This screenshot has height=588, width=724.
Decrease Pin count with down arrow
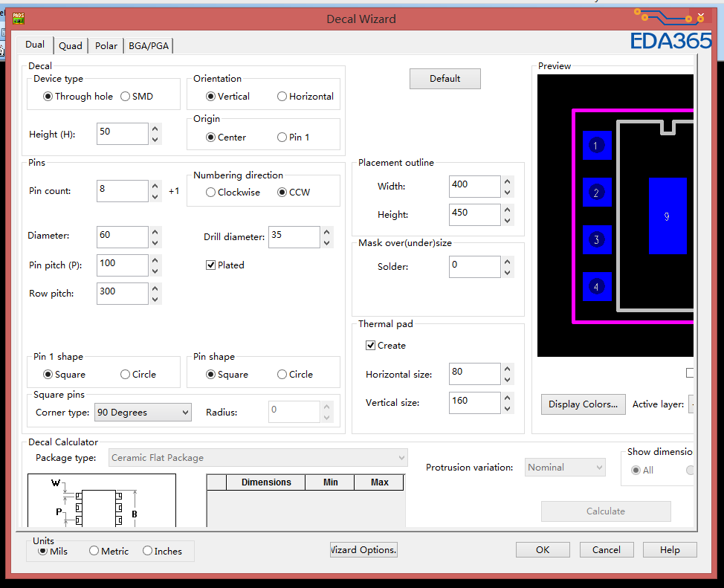point(155,196)
